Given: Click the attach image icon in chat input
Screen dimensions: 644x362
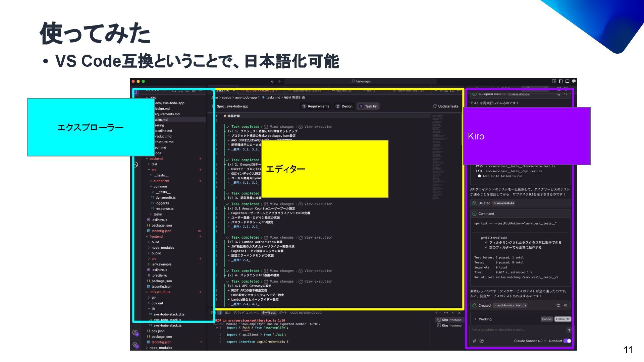Looking at the screenshot, I should click(482, 341).
